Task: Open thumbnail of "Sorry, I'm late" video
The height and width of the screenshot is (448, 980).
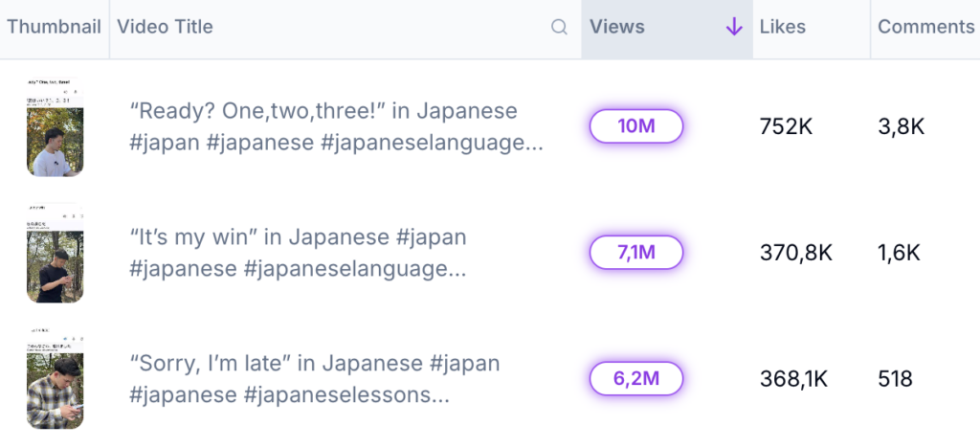Action: [x=55, y=378]
